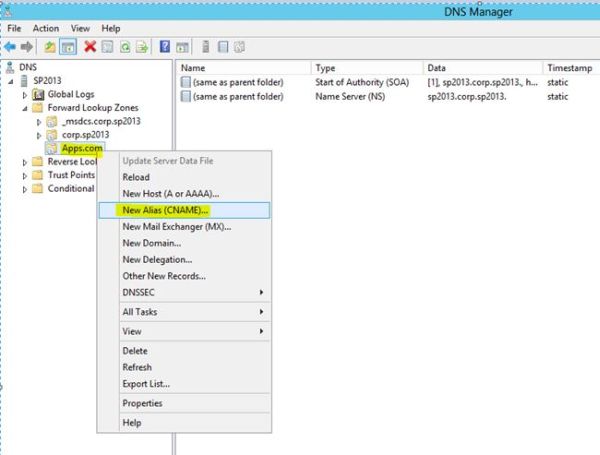Click the Back arrow toolbar icon
Image resolution: width=600 pixels, height=455 pixels.
click(10, 47)
